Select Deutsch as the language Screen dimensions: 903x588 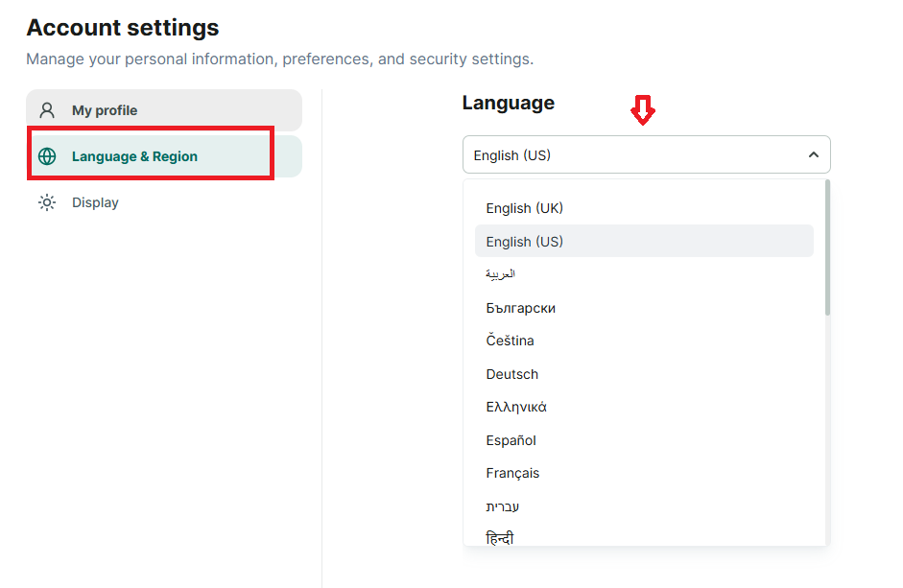coord(644,374)
